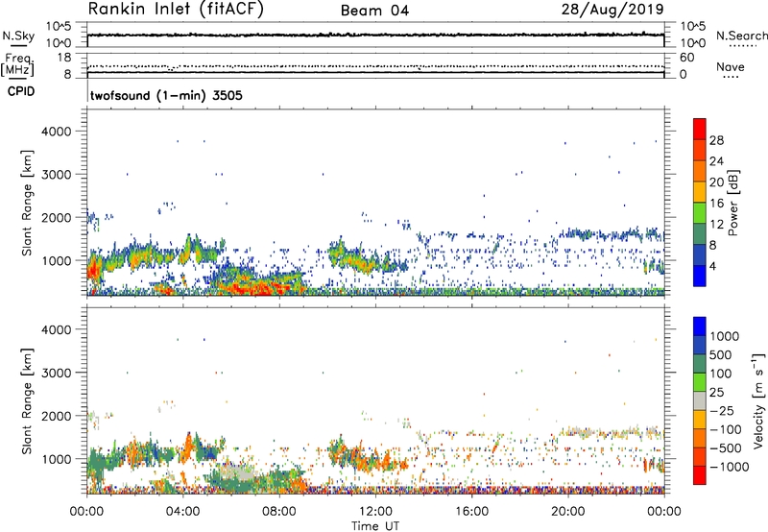Pick the gray segment of Velocity colorbar
This screenshot has width=768, height=532.
(700, 400)
